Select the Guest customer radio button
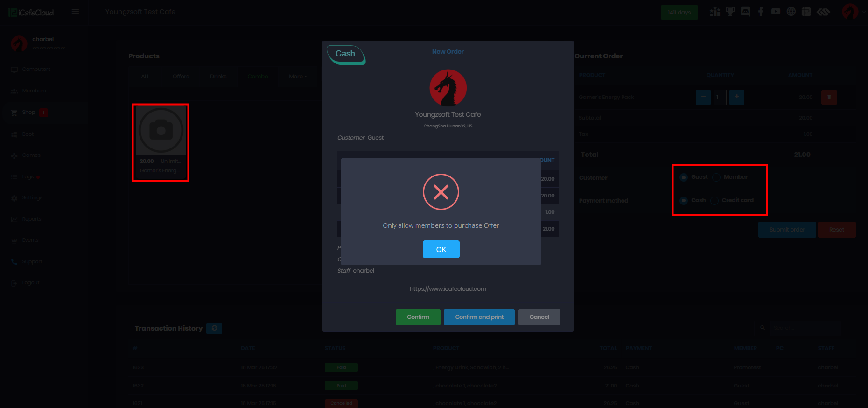868x408 pixels. (684, 177)
